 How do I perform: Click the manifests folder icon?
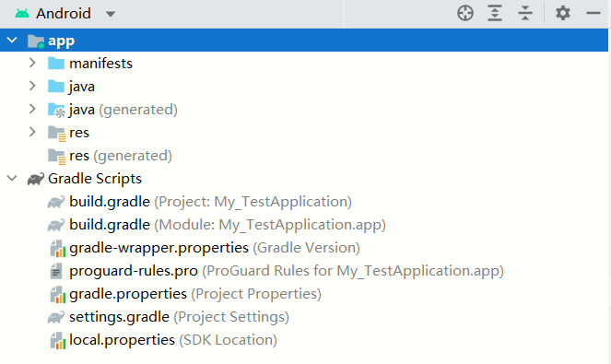(56, 64)
